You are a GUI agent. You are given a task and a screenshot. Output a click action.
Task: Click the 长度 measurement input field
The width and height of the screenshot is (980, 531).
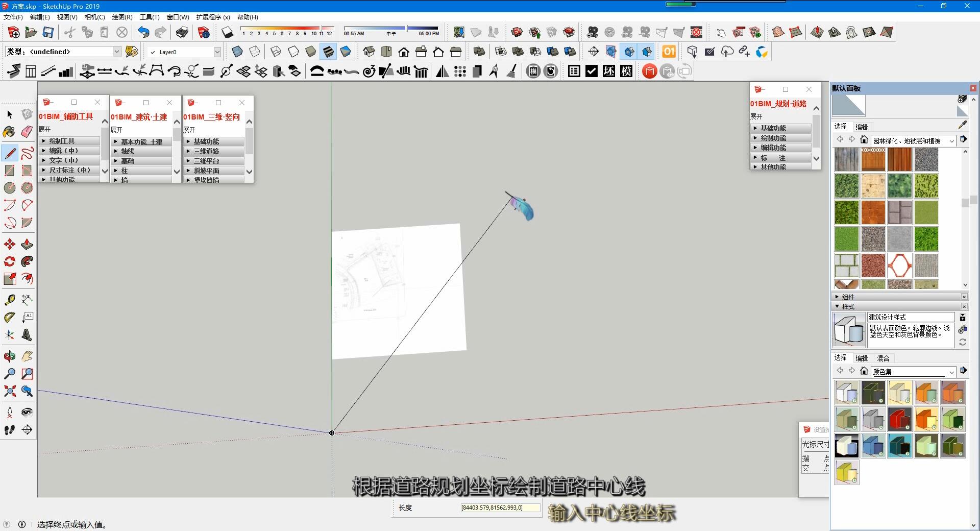pyautogui.click(x=500, y=508)
